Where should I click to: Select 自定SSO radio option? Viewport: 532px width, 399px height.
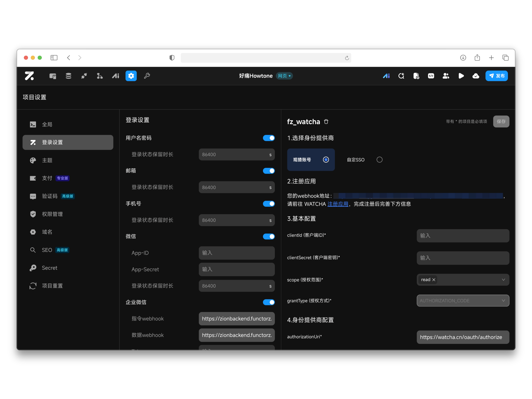380,160
